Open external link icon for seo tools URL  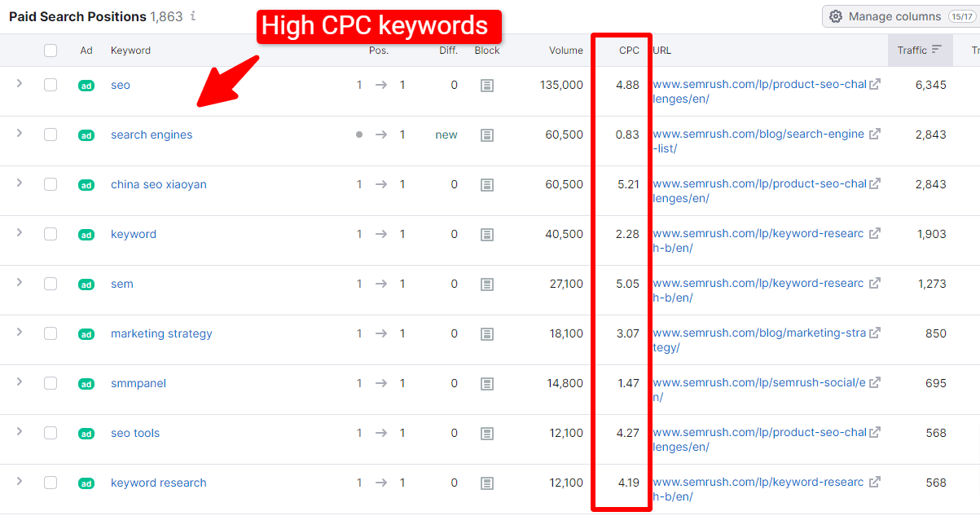pyautogui.click(x=875, y=432)
